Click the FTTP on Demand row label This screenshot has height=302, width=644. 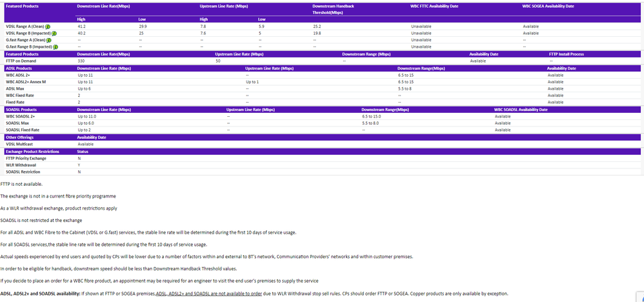pyautogui.click(x=19, y=61)
